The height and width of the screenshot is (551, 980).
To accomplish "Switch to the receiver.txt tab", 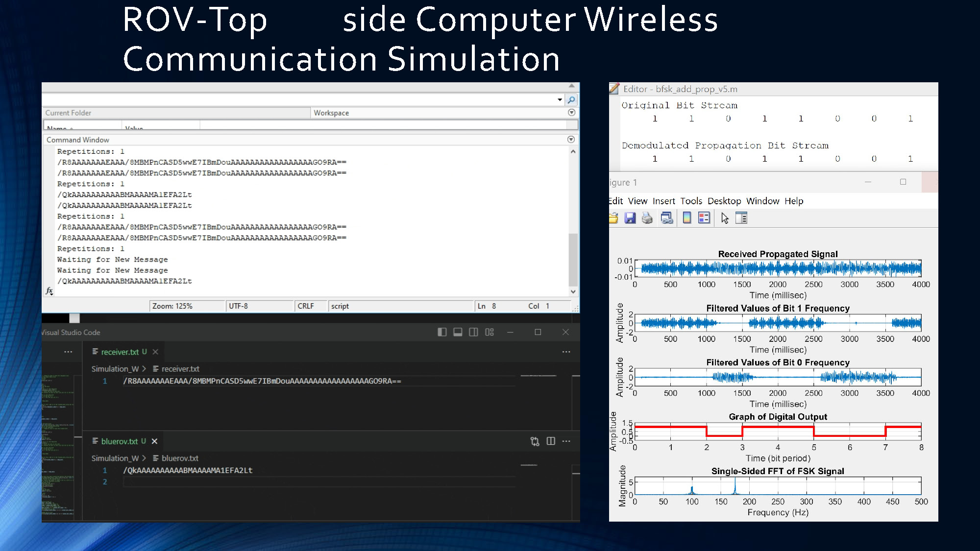I will [119, 352].
